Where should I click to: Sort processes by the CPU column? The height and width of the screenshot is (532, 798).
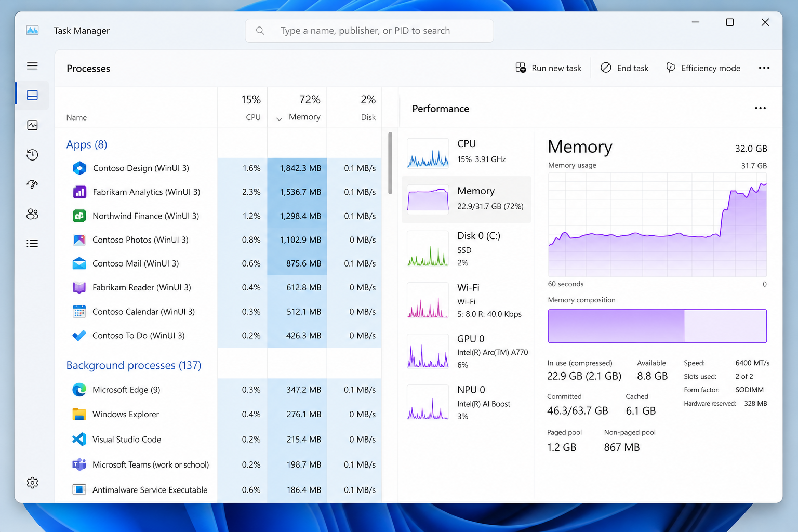(x=243, y=108)
